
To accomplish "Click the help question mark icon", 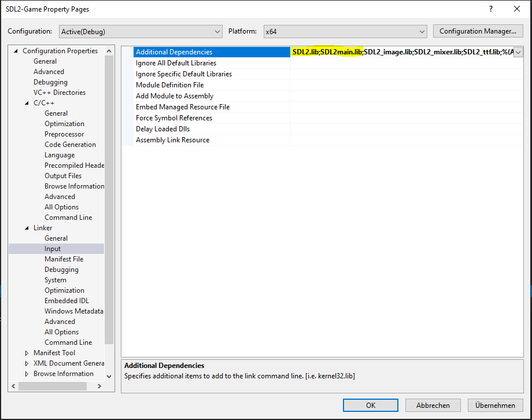I will (491, 9).
